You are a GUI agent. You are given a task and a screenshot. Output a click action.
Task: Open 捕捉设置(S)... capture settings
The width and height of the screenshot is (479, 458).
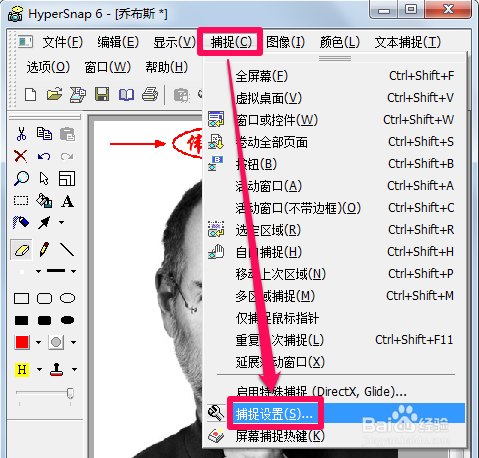335,414
